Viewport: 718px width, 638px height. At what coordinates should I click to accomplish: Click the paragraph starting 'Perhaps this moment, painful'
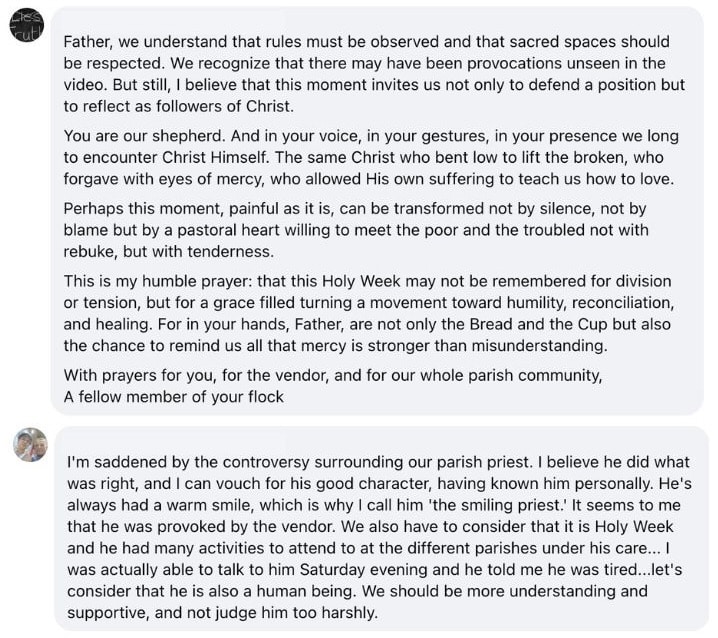click(356, 230)
